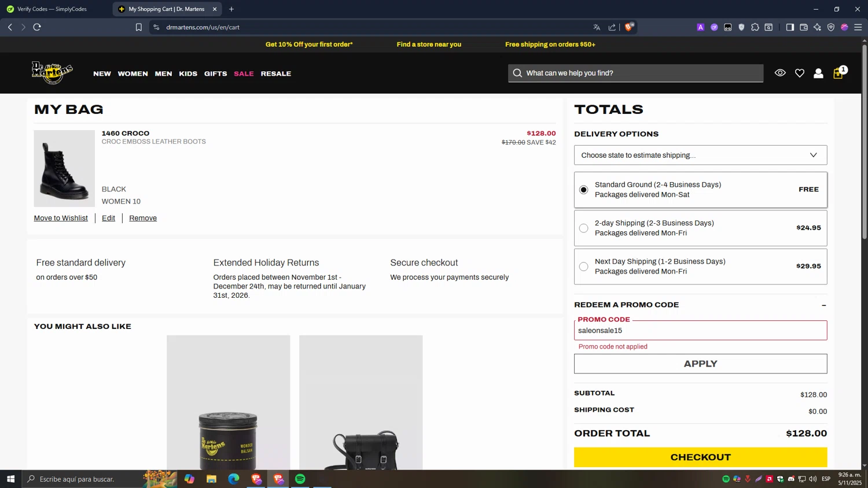Click the Edit link for 1460 Croco

click(x=108, y=218)
